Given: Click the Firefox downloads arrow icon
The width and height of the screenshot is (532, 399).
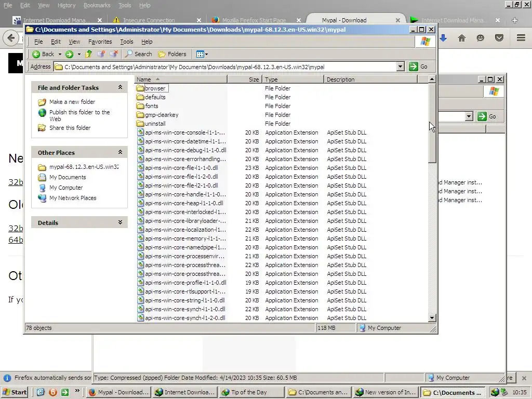Looking at the screenshot, I should [443, 38].
